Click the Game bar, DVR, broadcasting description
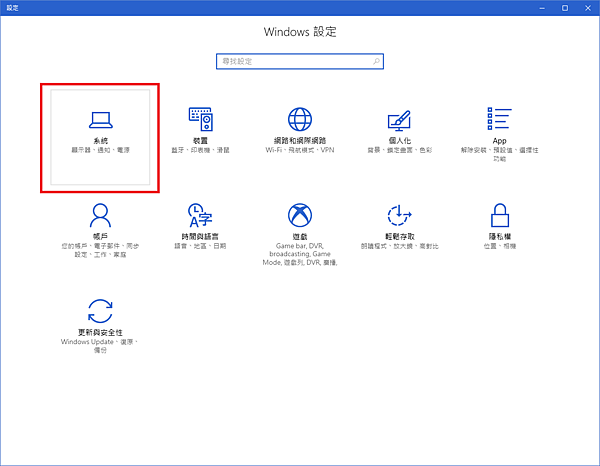This screenshot has width=600, height=466. tap(300, 254)
